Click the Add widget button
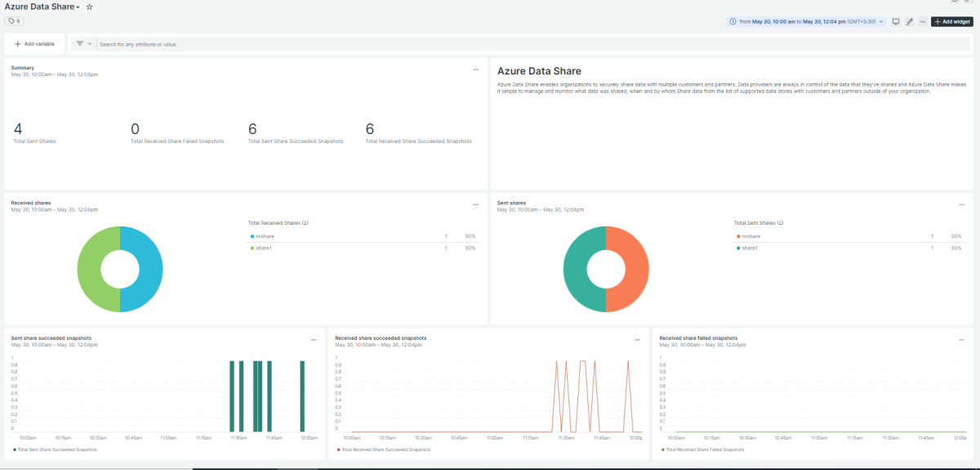 click(952, 21)
